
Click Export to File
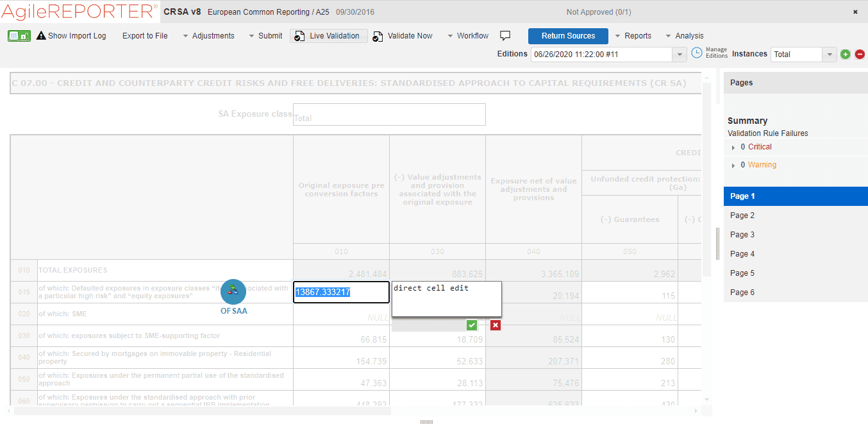(x=144, y=36)
